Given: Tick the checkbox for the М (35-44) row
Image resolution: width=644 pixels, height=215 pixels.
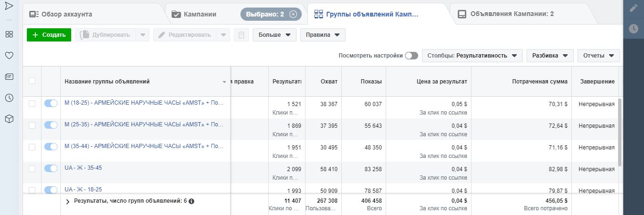Looking at the screenshot, I should [32, 147].
